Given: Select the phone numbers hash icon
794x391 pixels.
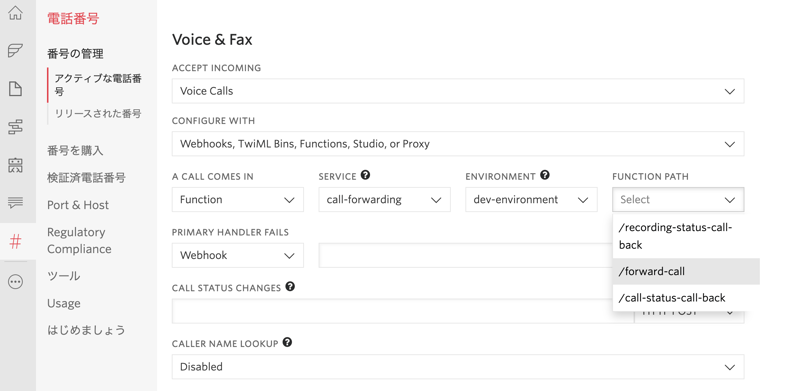Looking at the screenshot, I should [16, 242].
